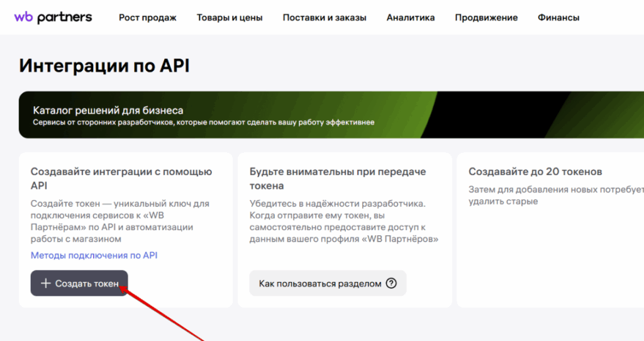
Task: Click the Создайте токен description text
Action: pos(120,221)
